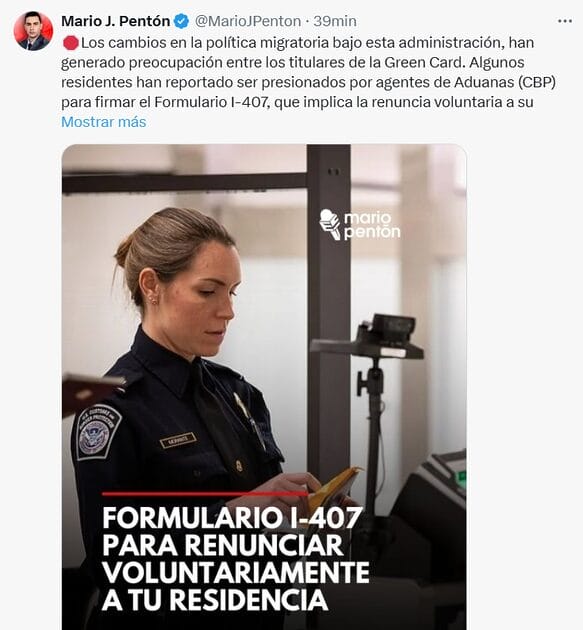Viewport: 583px width, 630px height.
Task: Click the Mario J. Pentón display name
Action: tap(116, 21)
